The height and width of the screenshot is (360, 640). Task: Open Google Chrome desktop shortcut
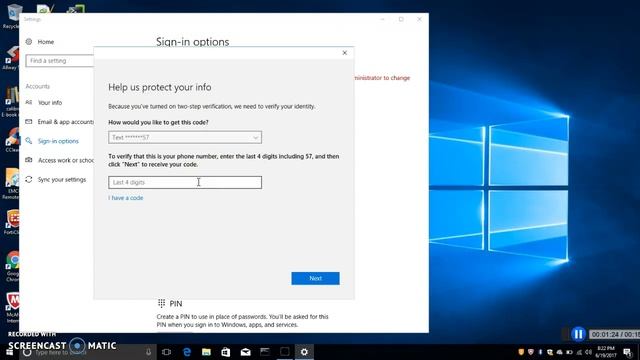[12, 266]
